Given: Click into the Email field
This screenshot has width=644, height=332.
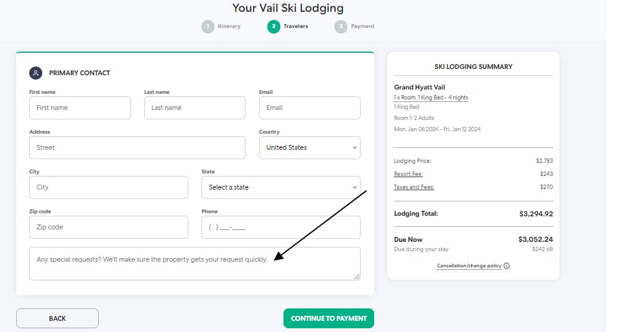Looking at the screenshot, I should click(x=310, y=108).
